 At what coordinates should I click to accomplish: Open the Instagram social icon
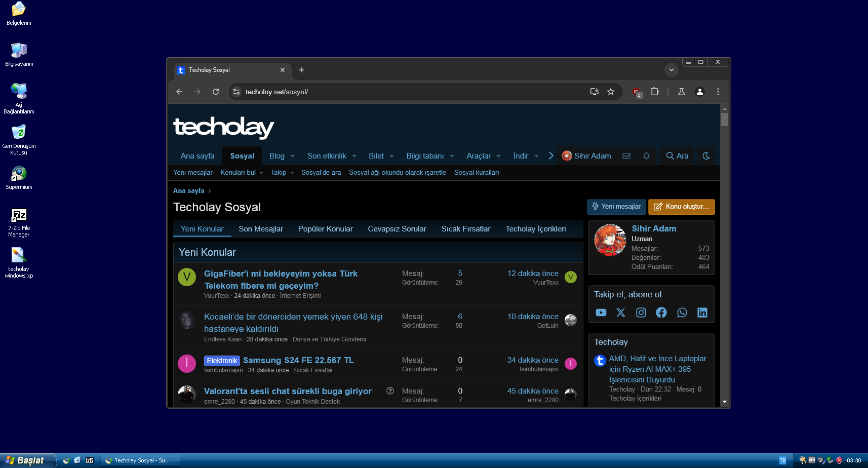pyautogui.click(x=641, y=313)
